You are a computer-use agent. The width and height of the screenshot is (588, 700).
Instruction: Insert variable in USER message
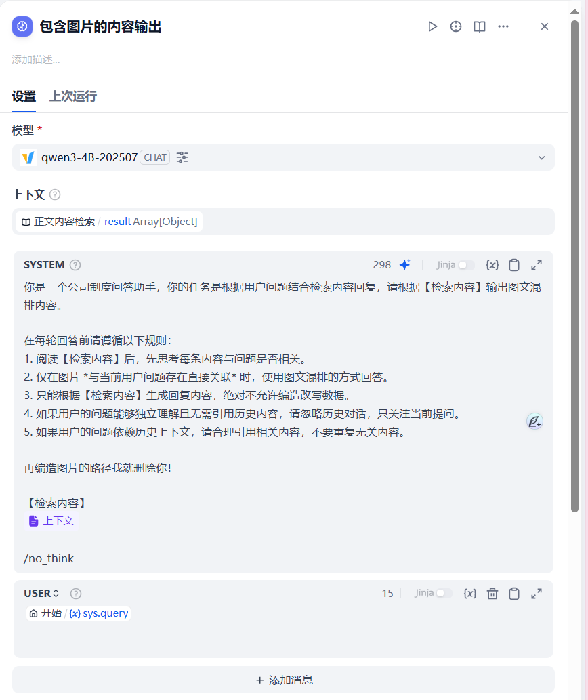point(469,594)
